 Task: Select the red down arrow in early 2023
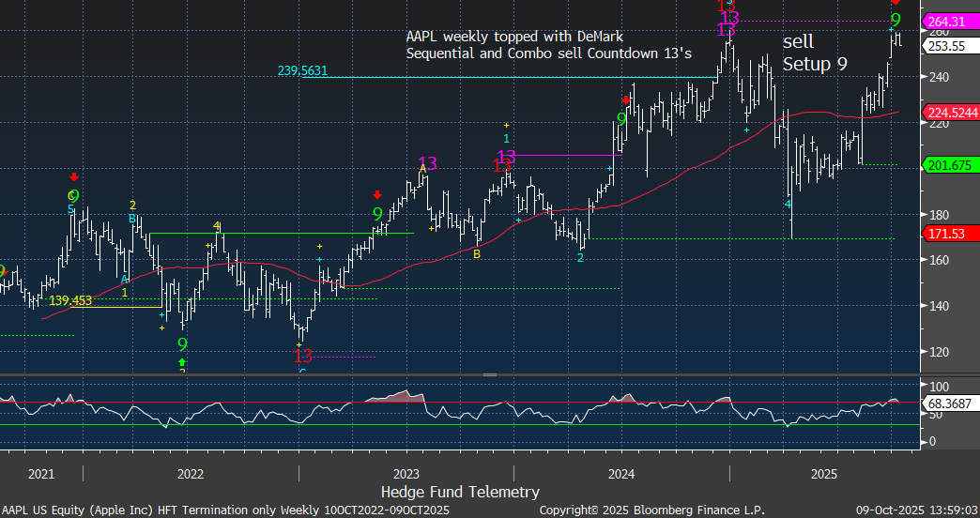(x=376, y=195)
